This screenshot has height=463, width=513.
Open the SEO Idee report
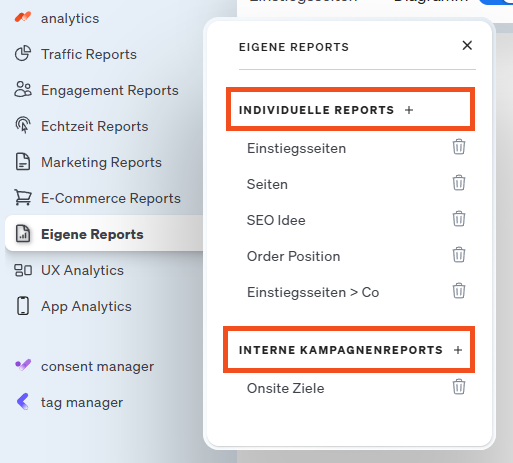click(276, 220)
